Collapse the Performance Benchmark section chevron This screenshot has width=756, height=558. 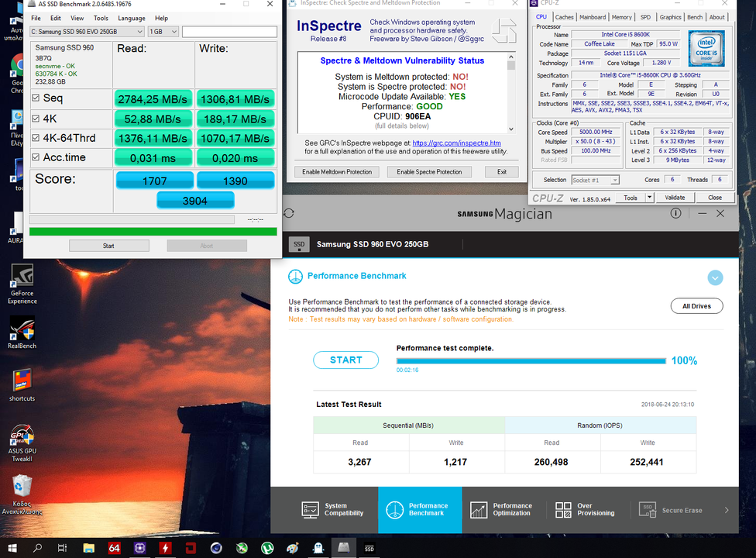click(x=715, y=277)
